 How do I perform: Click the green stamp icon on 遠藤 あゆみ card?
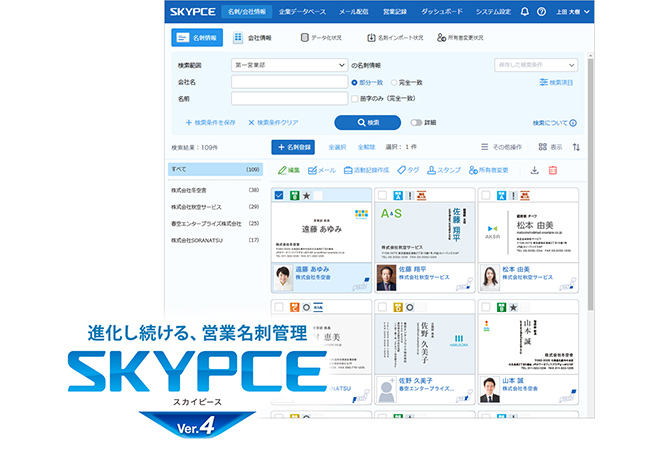[x=294, y=196]
